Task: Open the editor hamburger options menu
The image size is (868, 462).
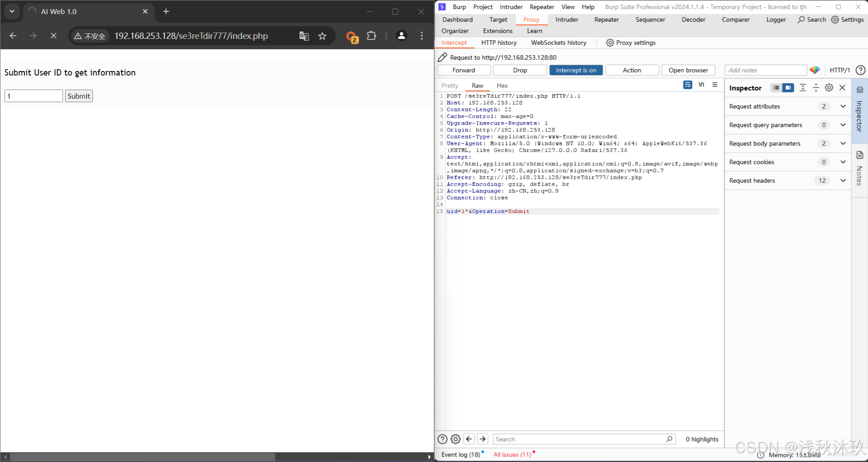Action: click(715, 85)
